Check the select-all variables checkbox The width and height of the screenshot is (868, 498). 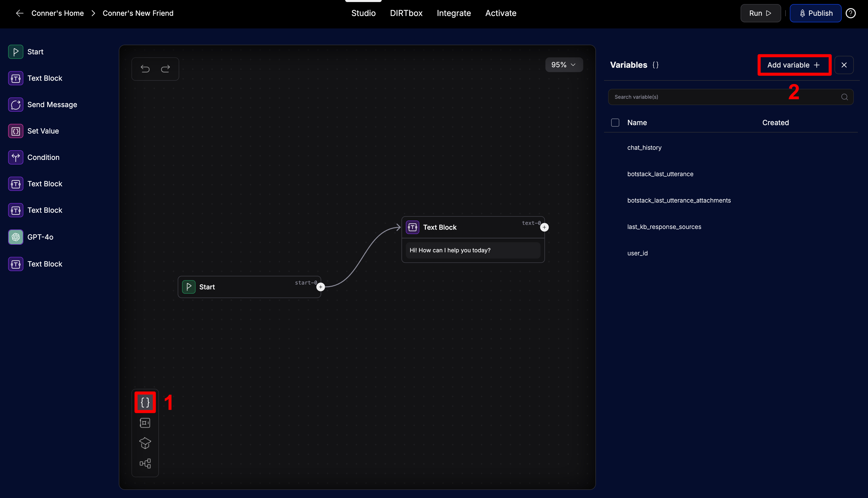(615, 122)
